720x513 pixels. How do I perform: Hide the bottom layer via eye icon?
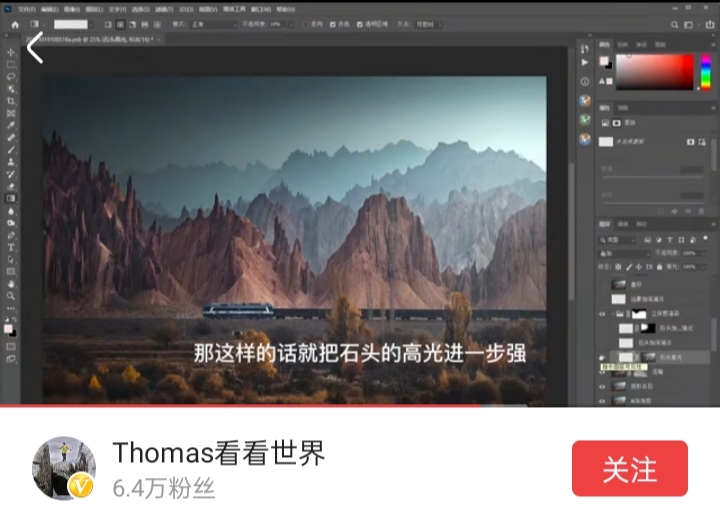pyautogui.click(x=602, y=401)
